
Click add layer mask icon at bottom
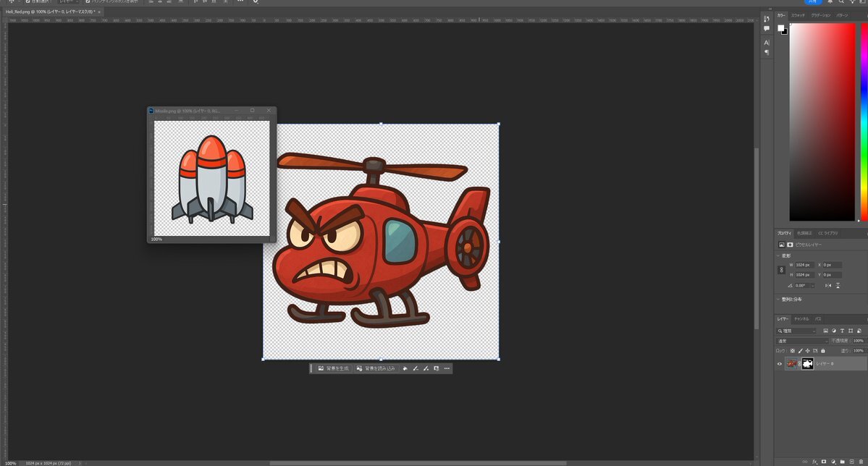click(824, 462)
